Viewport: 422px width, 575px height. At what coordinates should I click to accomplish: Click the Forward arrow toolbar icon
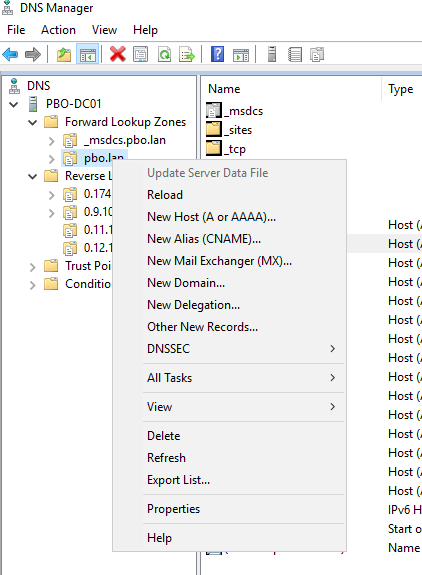click(x=33, y=55)
